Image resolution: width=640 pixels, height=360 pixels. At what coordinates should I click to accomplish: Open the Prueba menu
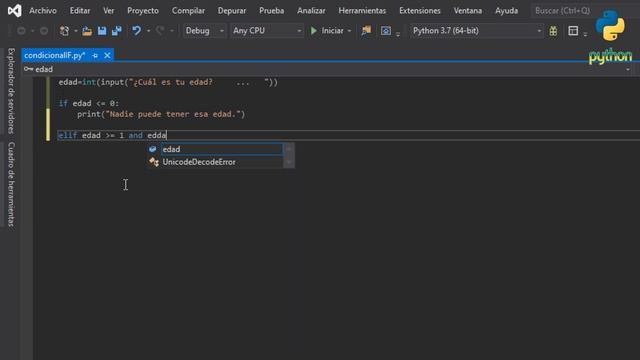click(x=271, y=11)
